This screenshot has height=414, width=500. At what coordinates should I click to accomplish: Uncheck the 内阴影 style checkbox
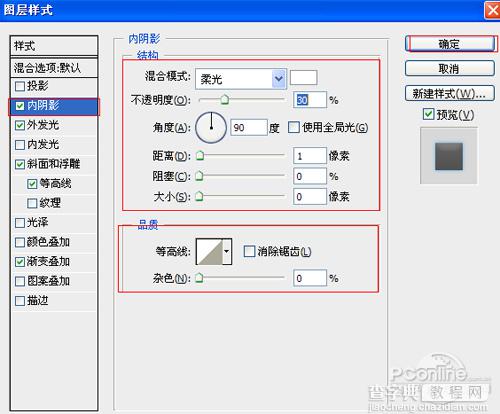tap(20, 106)
